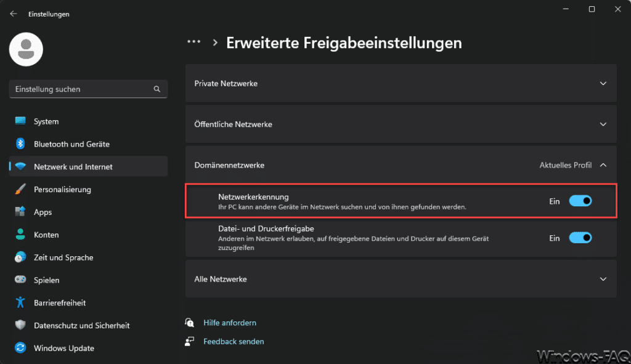
Task: Click the Datei- und Druckerfreigabe label
Action: [266, 229]
